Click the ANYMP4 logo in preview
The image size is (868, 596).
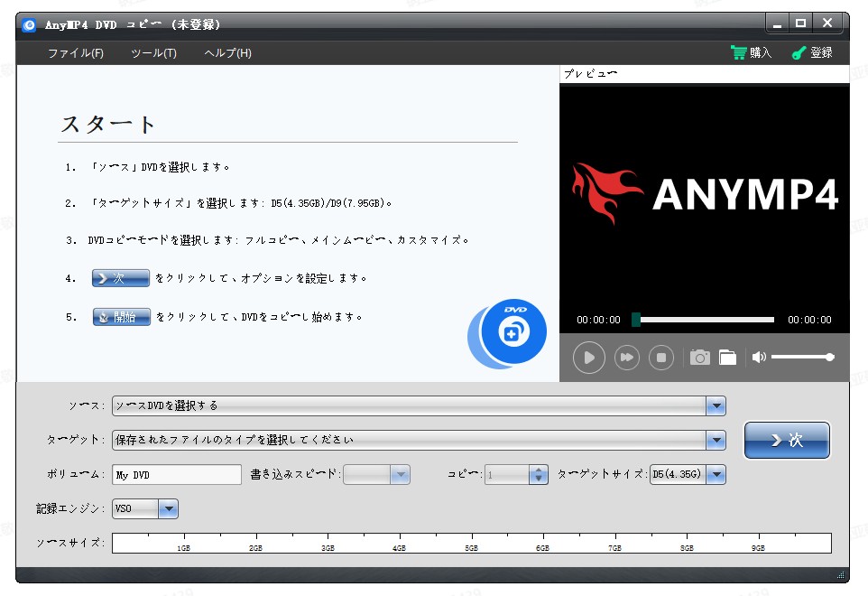(x=705, y=193)
